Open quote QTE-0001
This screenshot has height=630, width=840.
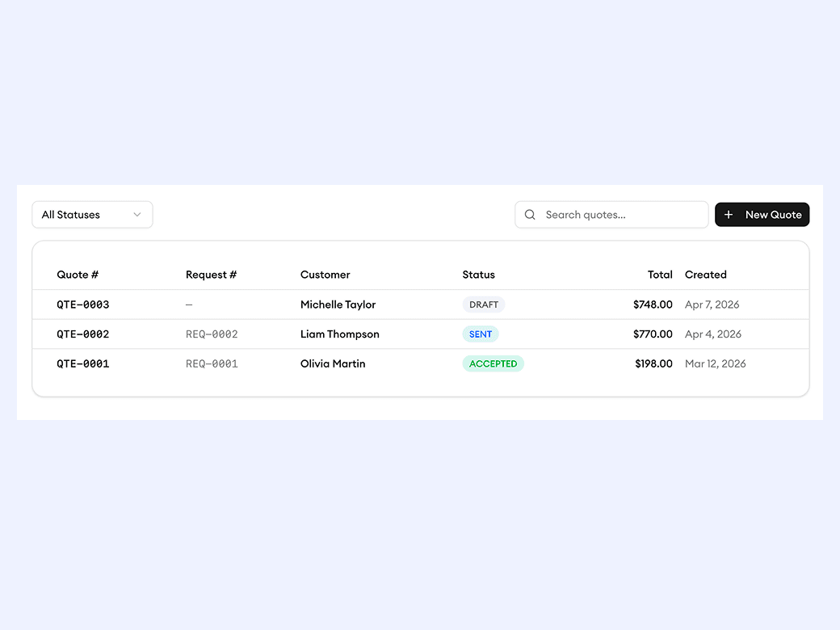point(82,364)
